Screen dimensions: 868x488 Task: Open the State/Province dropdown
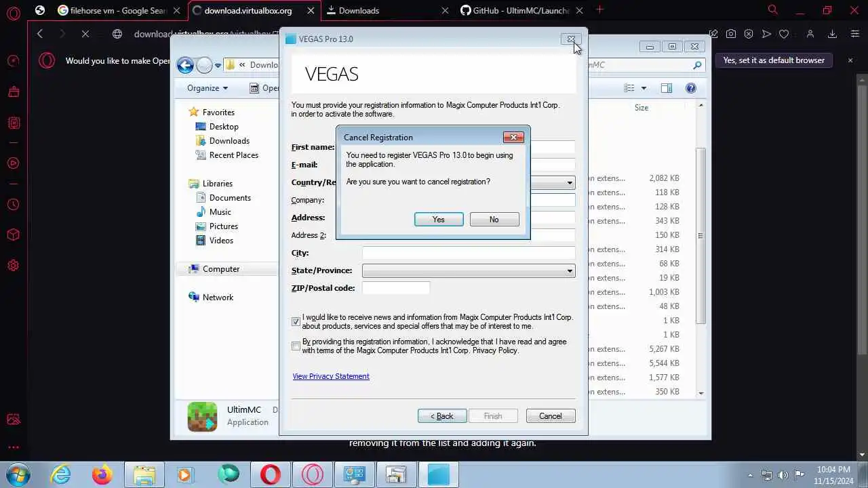[469, 270]
